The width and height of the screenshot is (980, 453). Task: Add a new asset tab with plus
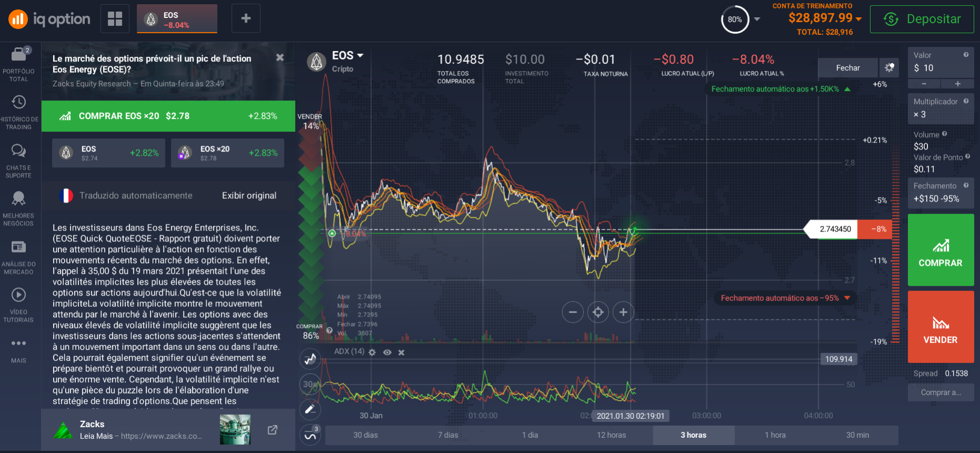[246, 18]
